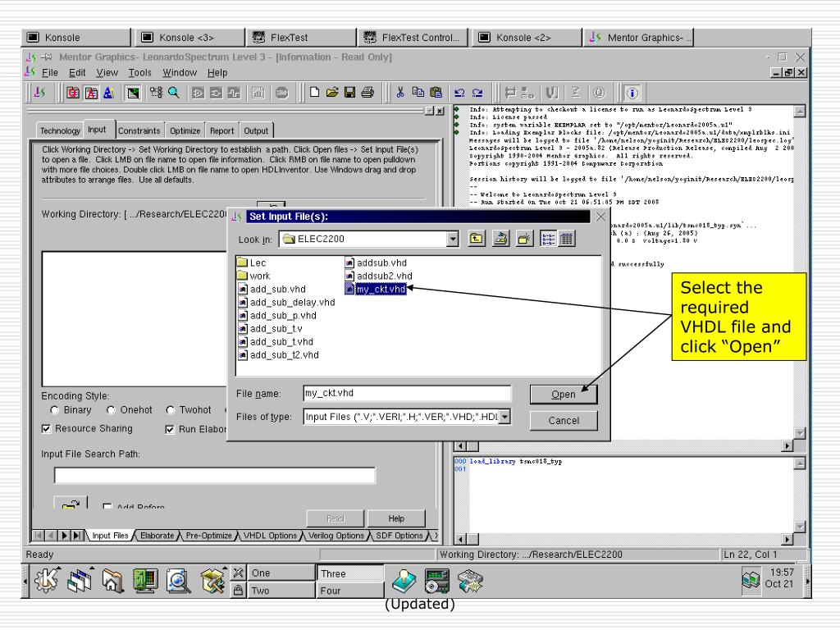
Task: Click the Input File Search Path field
Action: pos(215,475)
